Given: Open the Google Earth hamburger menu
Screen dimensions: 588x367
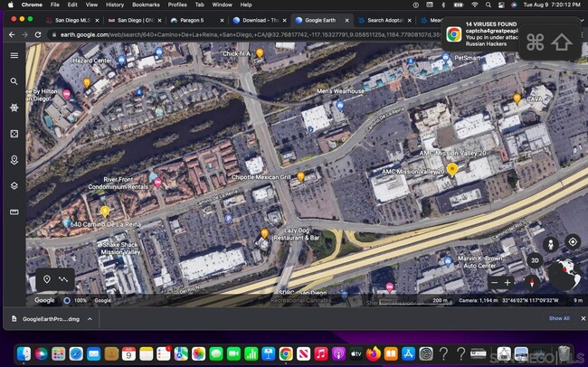Looking at the screenshot, I should tap(14, 55).
